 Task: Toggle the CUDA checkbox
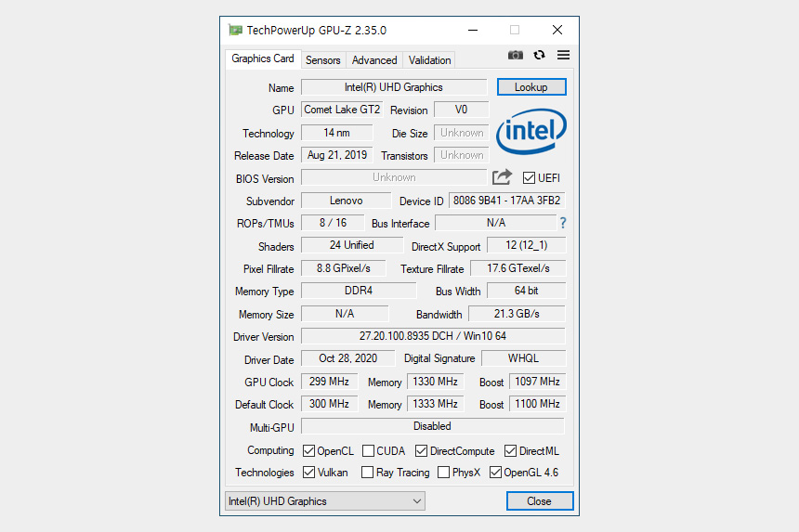368,451
